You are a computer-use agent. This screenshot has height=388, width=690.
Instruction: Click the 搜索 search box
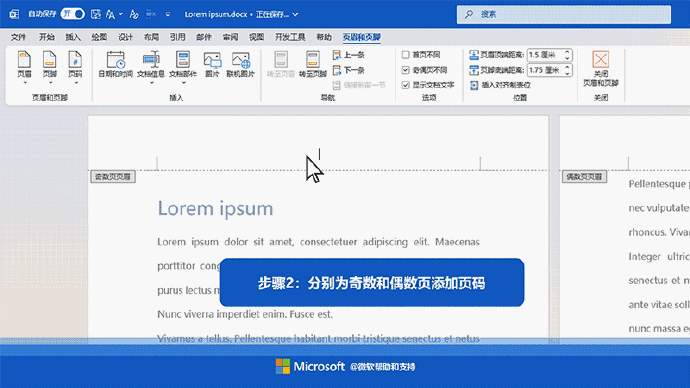pyautogui.click(x=564, y=15)
